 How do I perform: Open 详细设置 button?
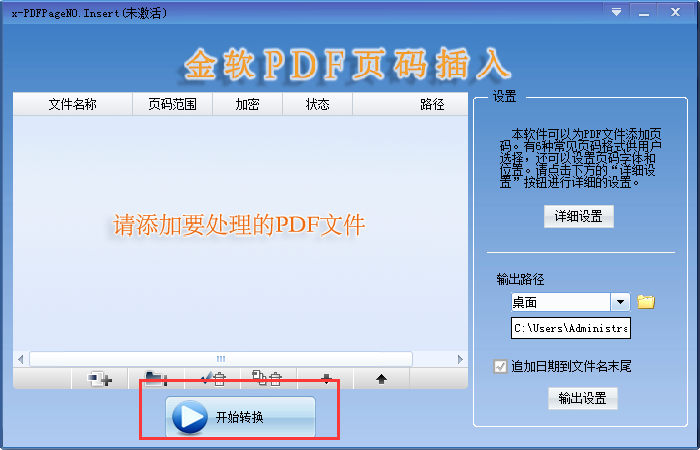click(579, 217)
